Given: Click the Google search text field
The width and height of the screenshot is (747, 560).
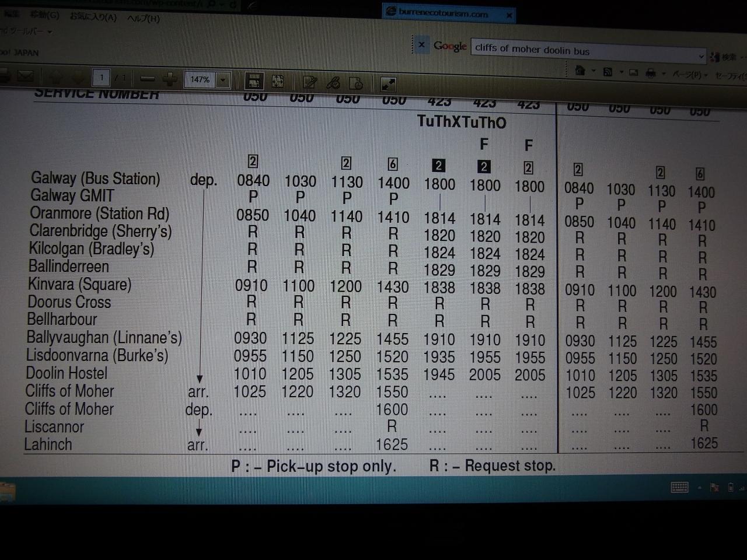Looking at the screenshot, I should pyautogui.click(x=584, y=51).
